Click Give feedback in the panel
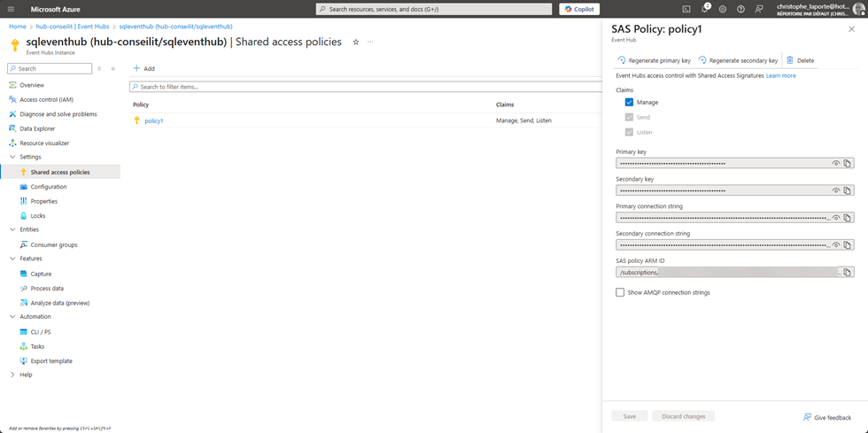Image resolution: width=868 pixels, height=433 pixels. click(x=827, y=417)
